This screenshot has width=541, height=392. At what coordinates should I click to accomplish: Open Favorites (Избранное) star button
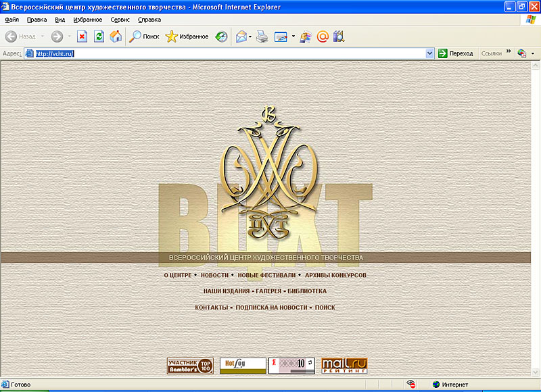coord(187,36)
